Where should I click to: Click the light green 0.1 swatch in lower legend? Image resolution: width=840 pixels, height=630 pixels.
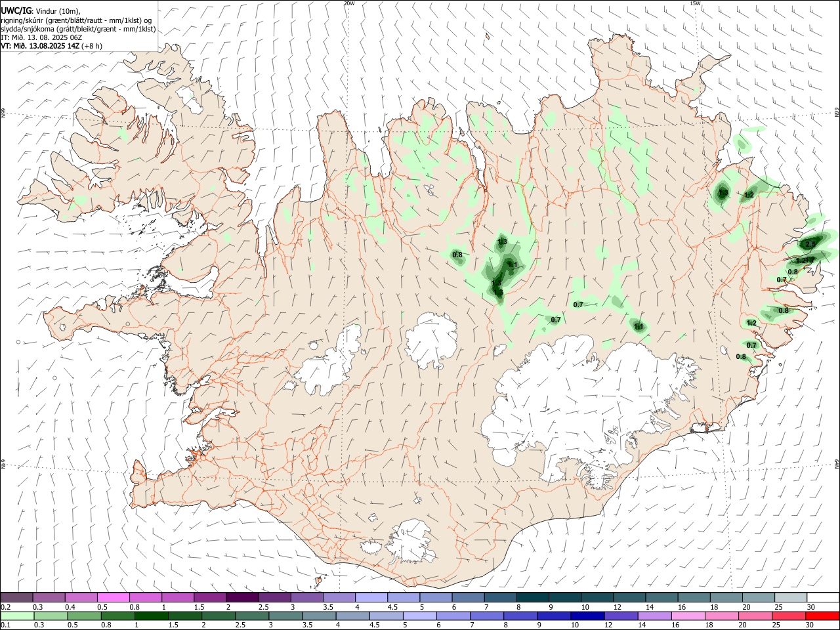[16, 616]
